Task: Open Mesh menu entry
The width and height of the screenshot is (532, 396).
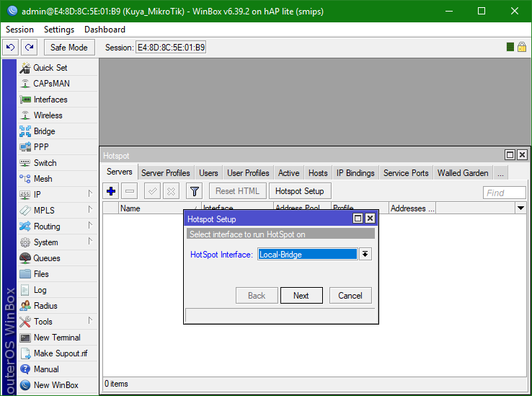Action: (58, 179)
